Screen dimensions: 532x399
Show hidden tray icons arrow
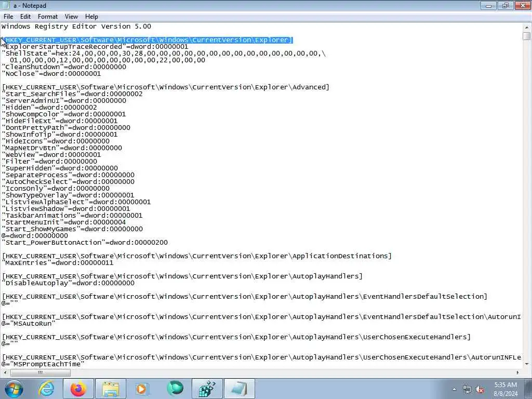coord(454,389)
